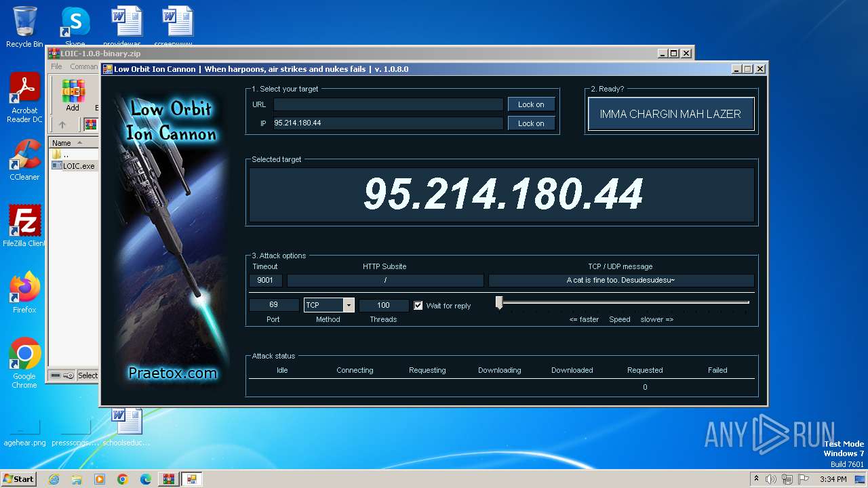Screen dimensions: 868x488
Task: Click the Requested count value 0
Action: point(645,387)
